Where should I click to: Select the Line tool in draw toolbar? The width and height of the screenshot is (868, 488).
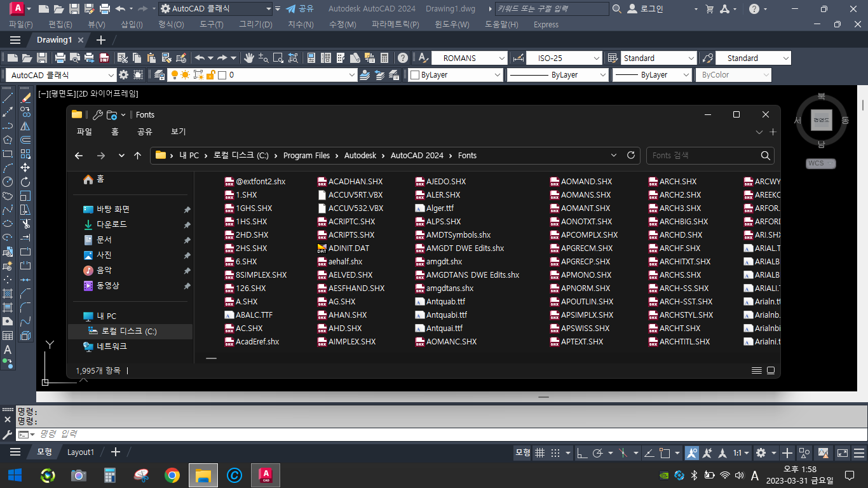(8, 98)
